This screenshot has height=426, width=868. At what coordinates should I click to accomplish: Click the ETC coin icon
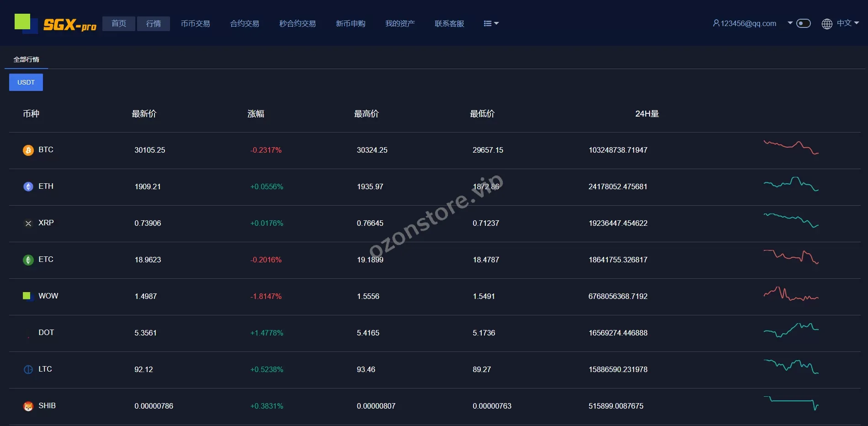28,260
